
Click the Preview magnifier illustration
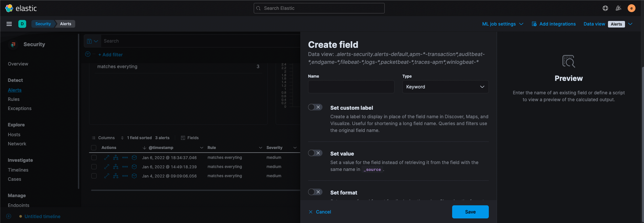(569, 61)
